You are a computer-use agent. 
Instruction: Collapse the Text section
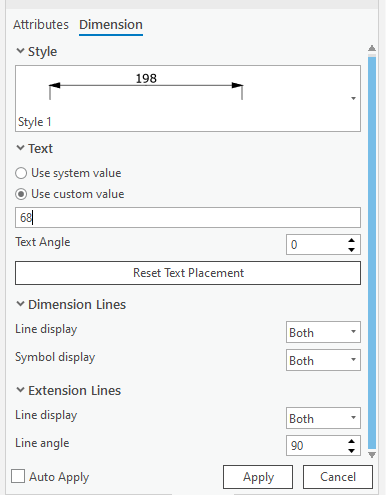(x=20, y=148)
